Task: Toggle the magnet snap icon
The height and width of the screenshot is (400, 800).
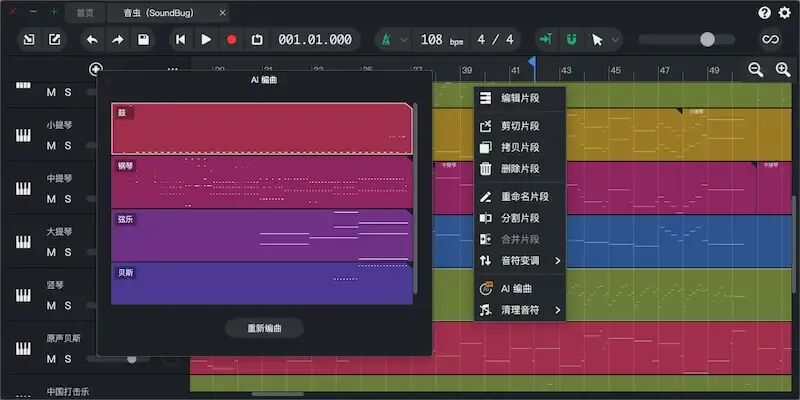Action: point(571,39)
